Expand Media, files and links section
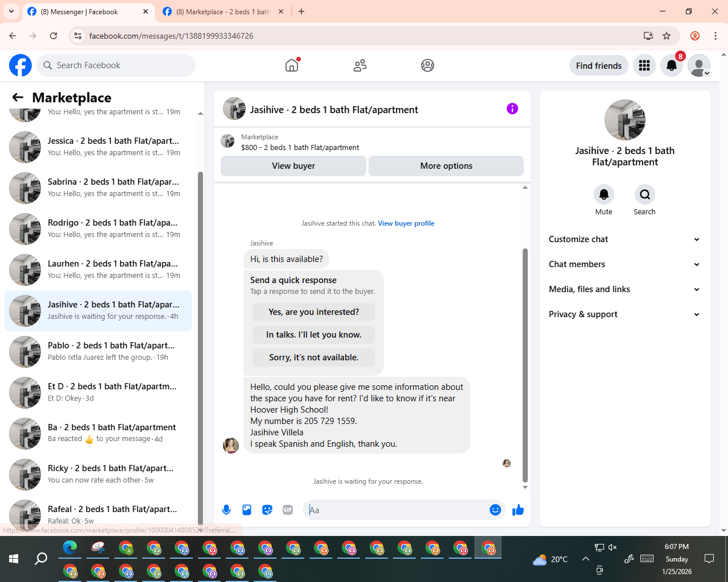 (625, 289)
